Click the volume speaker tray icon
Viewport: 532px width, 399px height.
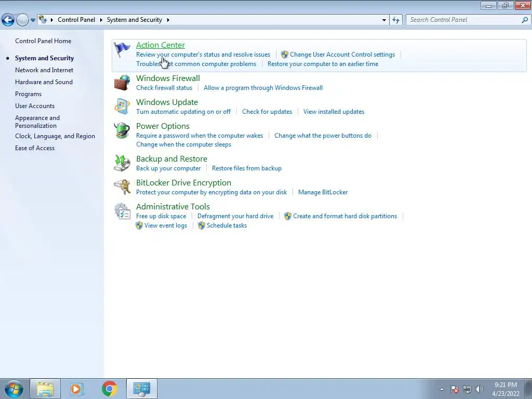pyautogui.click(x=479, y=389)
